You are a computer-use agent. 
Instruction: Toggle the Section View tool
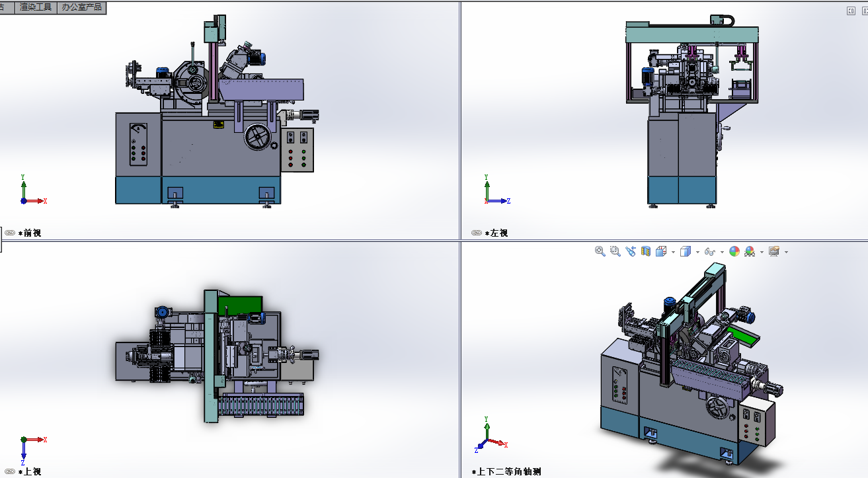coord(646,251)
